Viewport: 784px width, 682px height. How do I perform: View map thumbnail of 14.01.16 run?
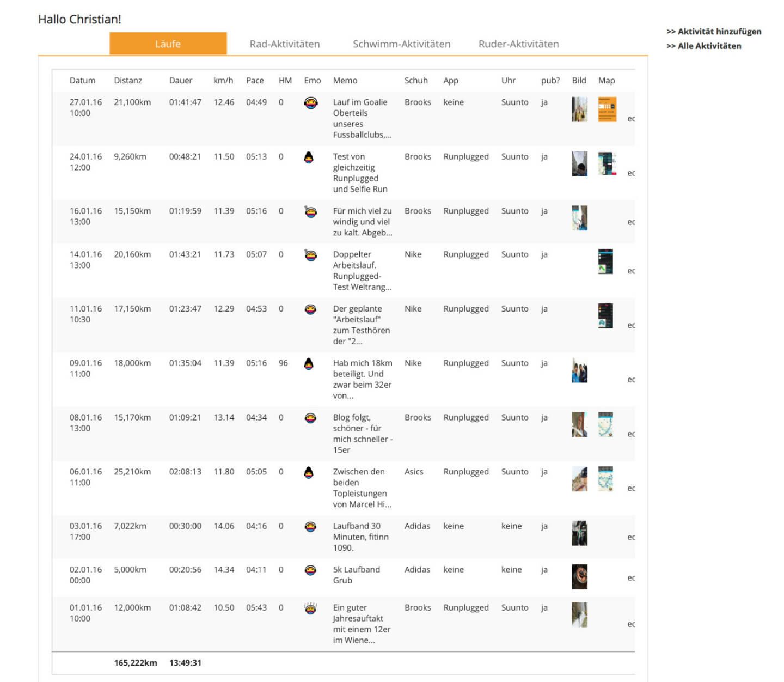[605, 261]
